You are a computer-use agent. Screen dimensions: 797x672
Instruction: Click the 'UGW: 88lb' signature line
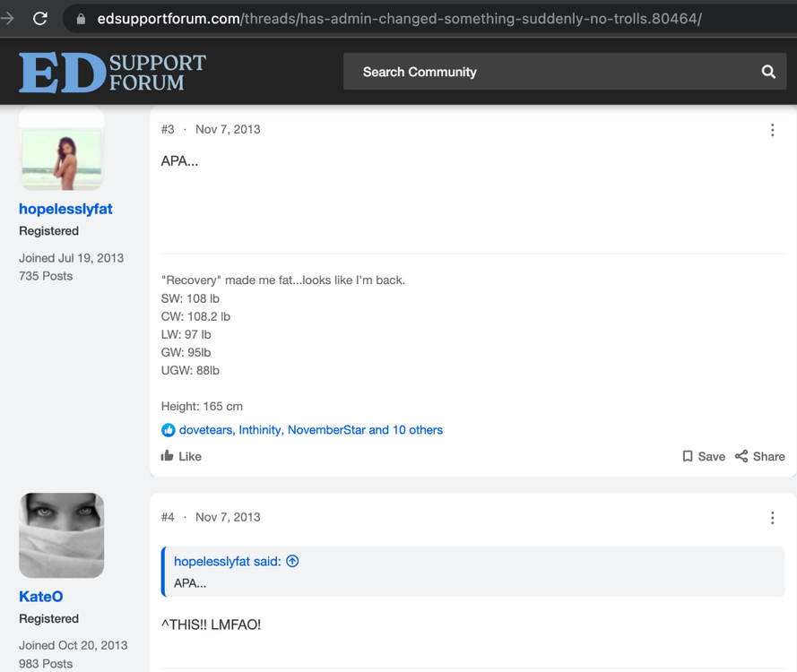coord(190,370)
